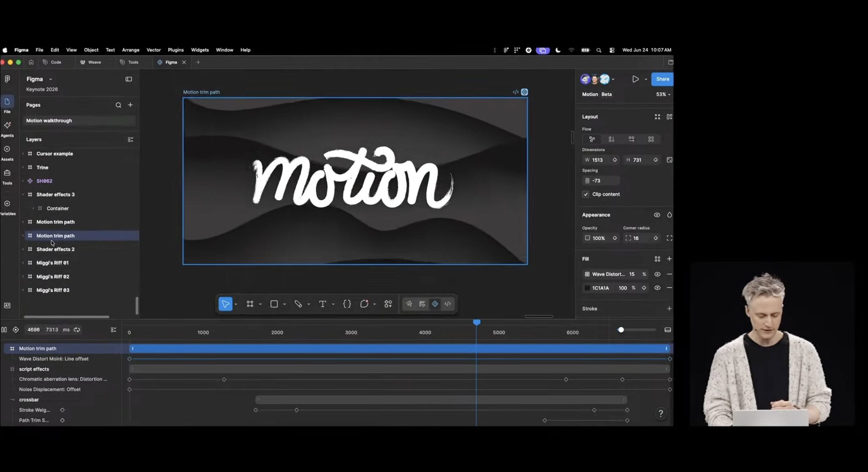Select the Motion walkthrough page
Viewport: 868px width, 472px height.
point(79,121)
